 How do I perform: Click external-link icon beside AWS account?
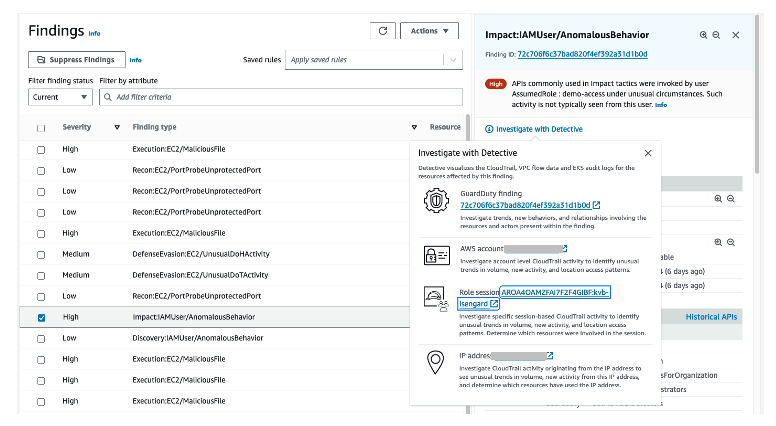click(564, 248)
